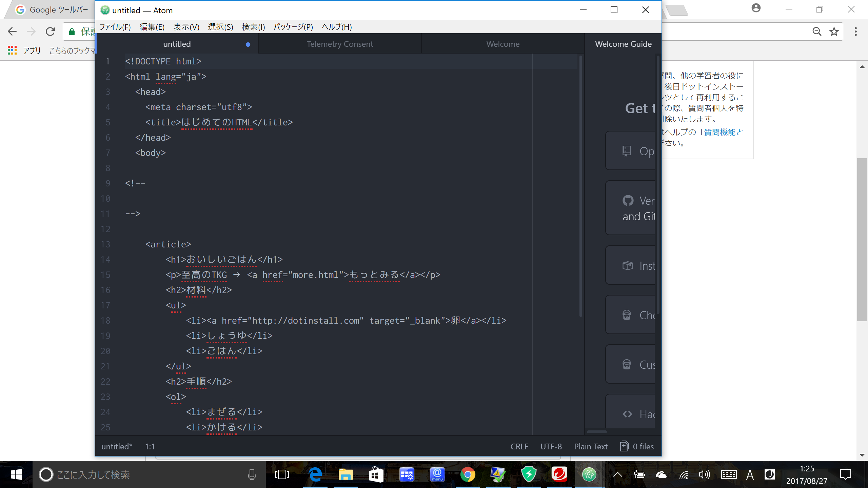Open the Plain Text grammar selector
The width and height of the screenshot is (868, 488).
(591, 447)
